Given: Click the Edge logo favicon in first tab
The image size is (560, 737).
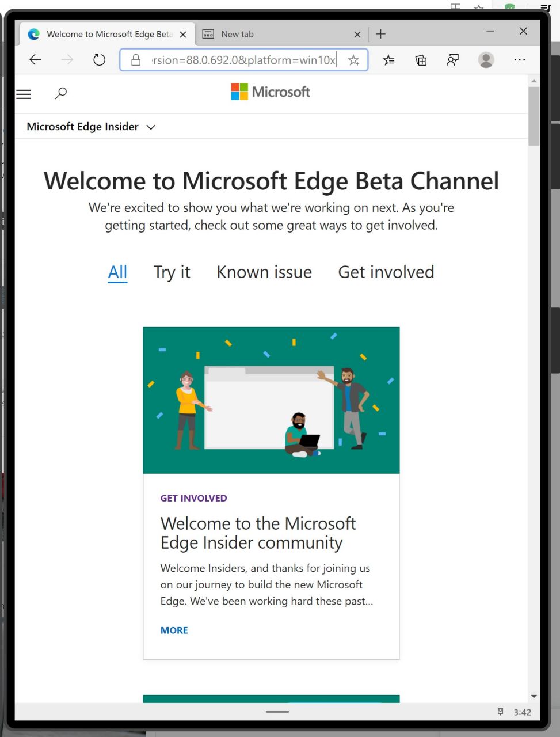Looking at the screenshot, I should click(34, 35).
